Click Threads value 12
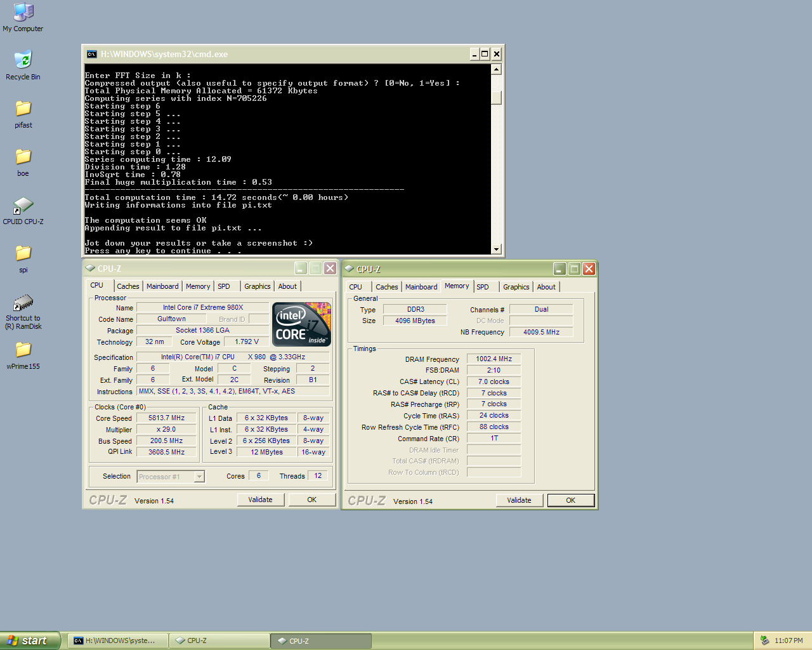The width and height of the screenshot is (812, 650). pos(318,475)
